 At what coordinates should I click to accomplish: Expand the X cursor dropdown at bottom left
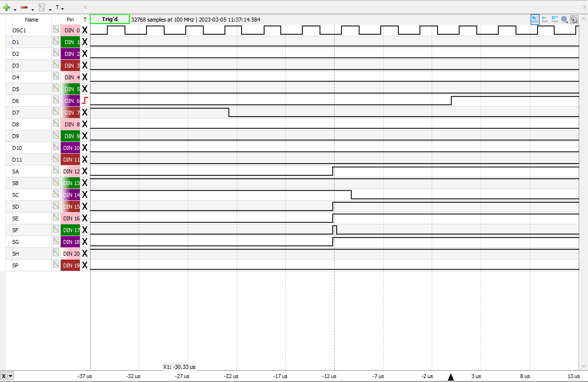point(10,376)
